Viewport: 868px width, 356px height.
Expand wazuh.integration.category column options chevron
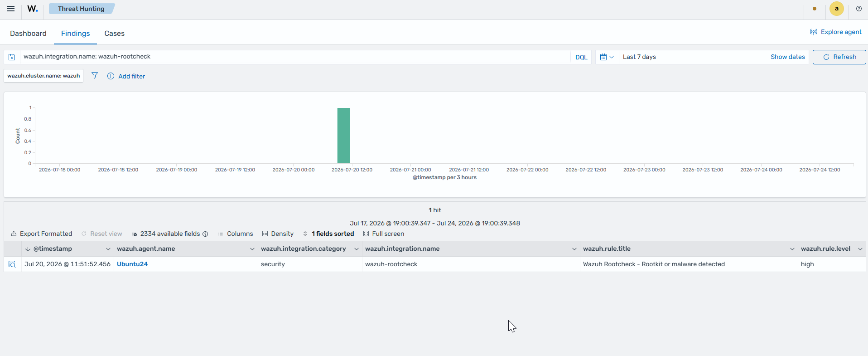coord(357,249)
